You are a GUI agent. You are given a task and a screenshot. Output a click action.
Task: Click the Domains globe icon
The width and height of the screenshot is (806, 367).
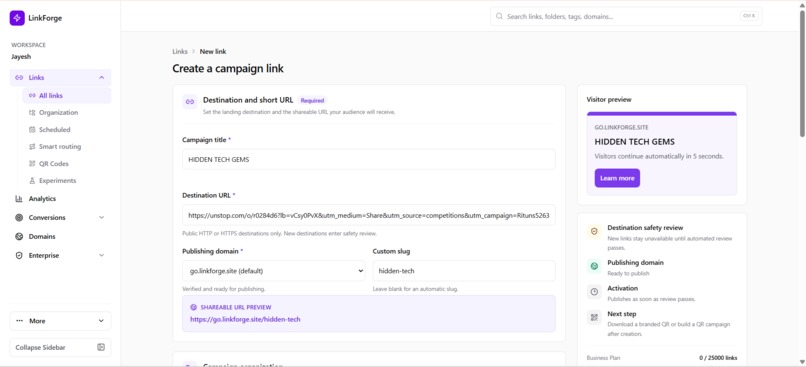19,236
